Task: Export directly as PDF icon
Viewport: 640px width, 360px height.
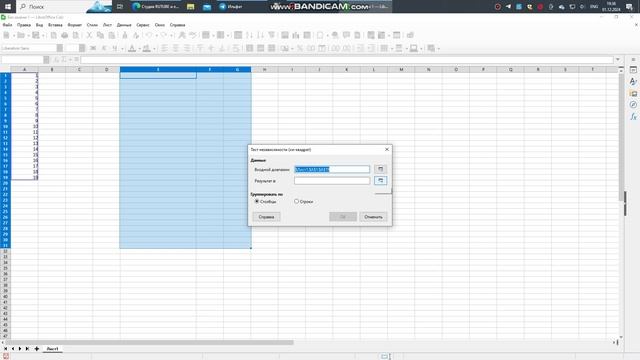Action: [x=53, y=36]
